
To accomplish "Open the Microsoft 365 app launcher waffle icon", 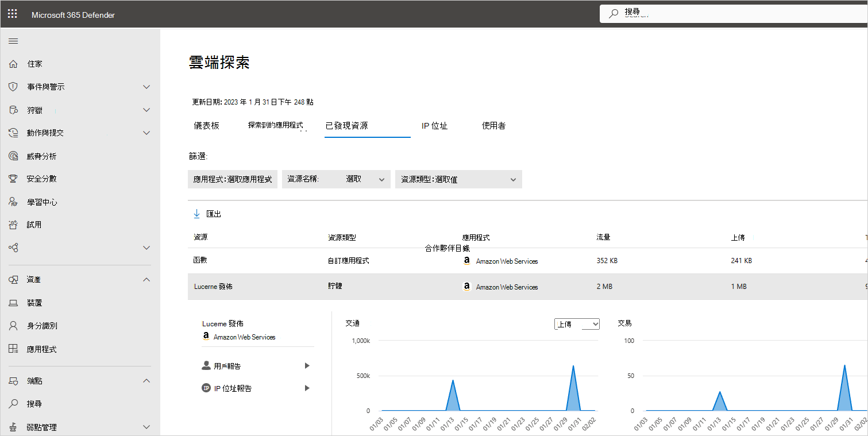I will 12,14.
